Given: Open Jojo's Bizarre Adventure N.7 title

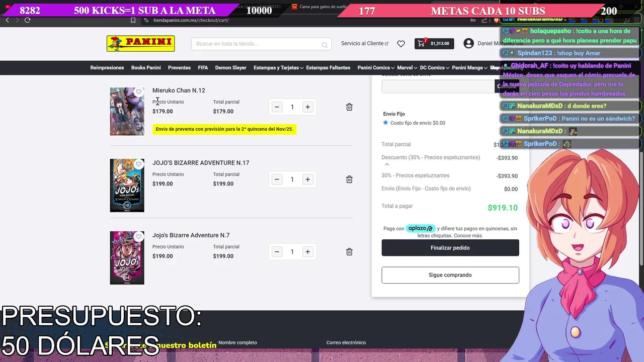Looking at the screenshot, I should point(191,235).
